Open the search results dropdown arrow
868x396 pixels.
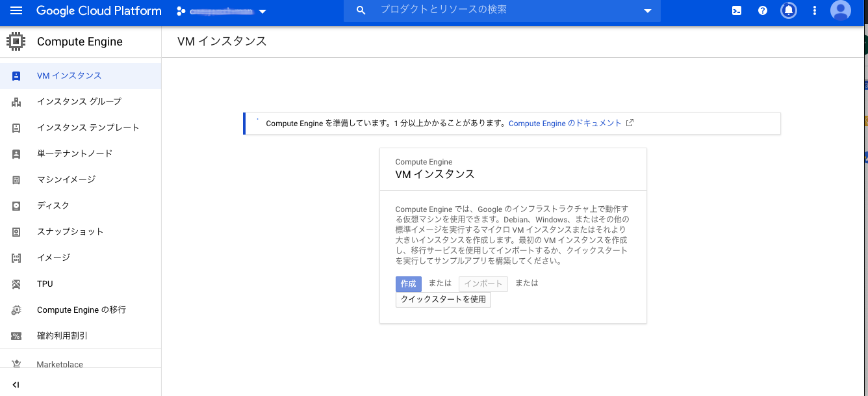coord(647,11)
